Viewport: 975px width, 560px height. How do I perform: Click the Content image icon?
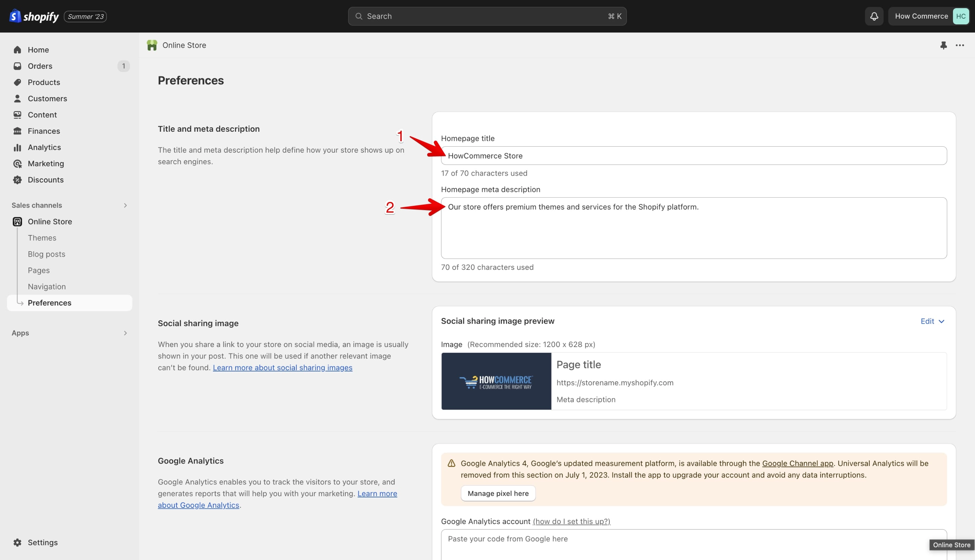(17, 115)
